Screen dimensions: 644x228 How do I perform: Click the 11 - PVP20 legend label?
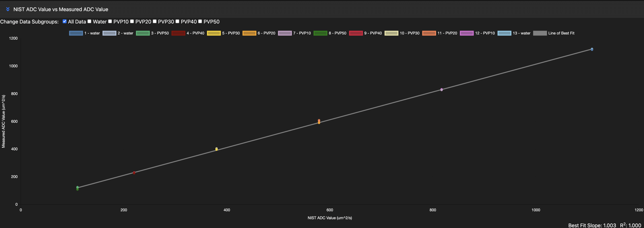(x=447, y=33)
